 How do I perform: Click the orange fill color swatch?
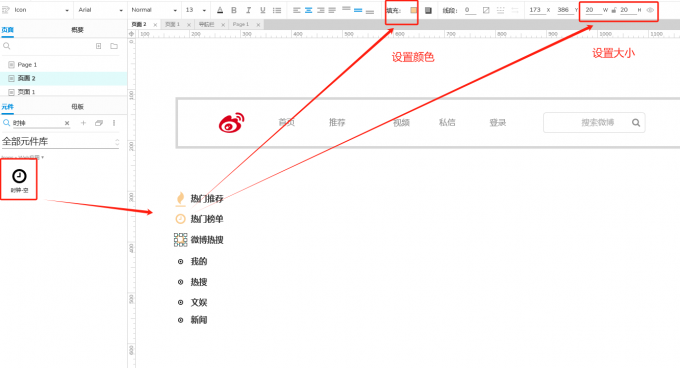[413, 10]
